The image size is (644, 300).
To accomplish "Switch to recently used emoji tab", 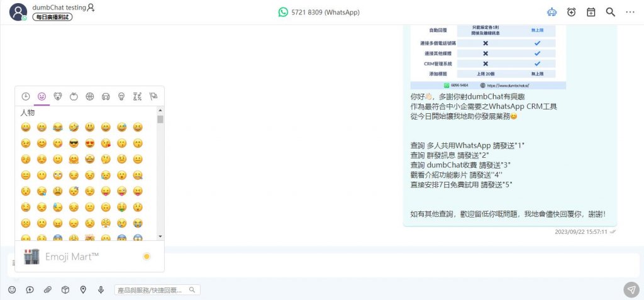I will 25,97.
